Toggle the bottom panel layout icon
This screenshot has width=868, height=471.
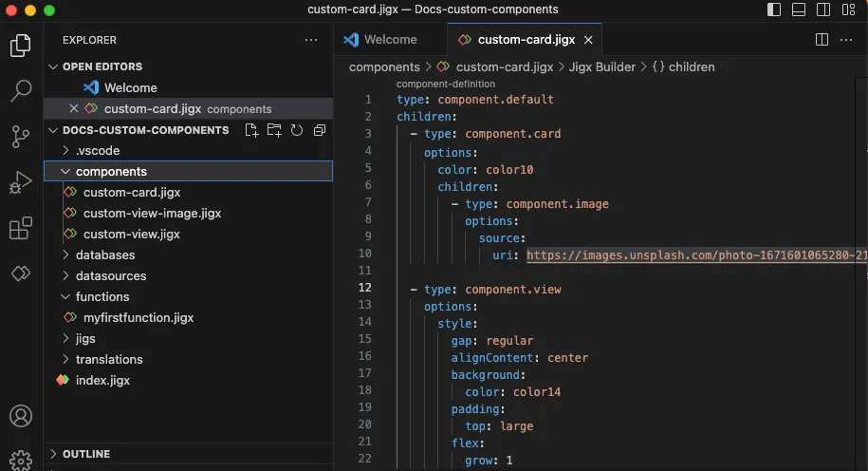pyautogui.click(x=799, y=9)
